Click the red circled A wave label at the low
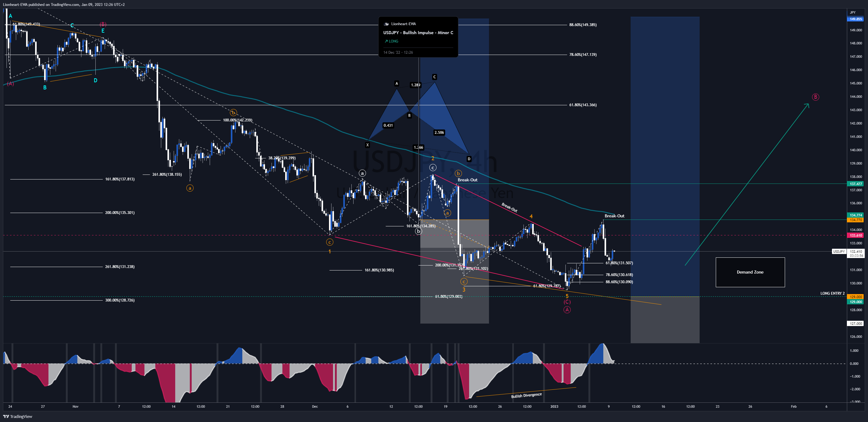Viewport: 868px width, 422px height. tap(567, 310)
